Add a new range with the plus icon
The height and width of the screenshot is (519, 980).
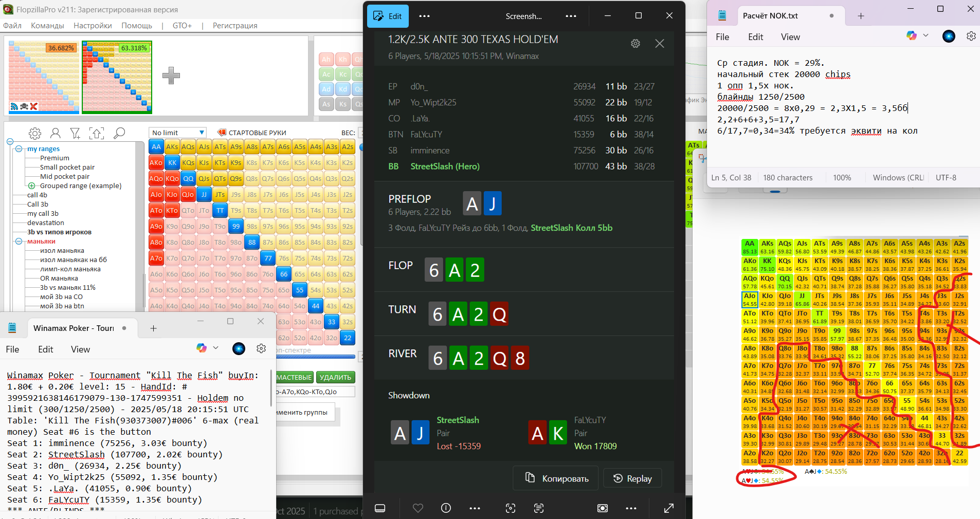click(x=171, y=76)
